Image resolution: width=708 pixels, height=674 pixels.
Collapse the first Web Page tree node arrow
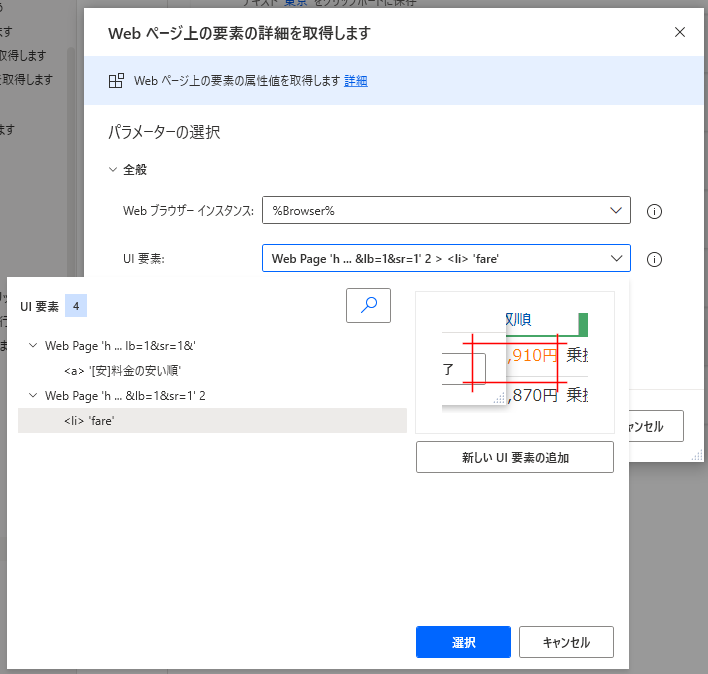33,346
